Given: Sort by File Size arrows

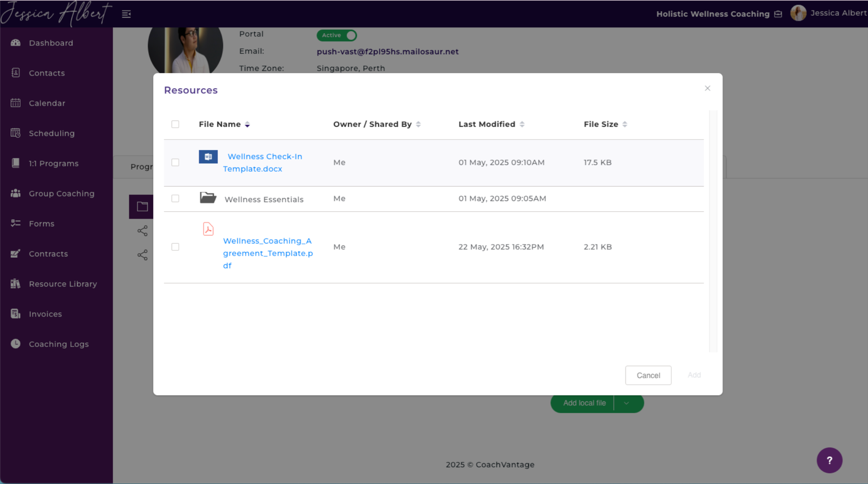Looking at the screenshot, I should pyautogui.click(x=625, y=125).
